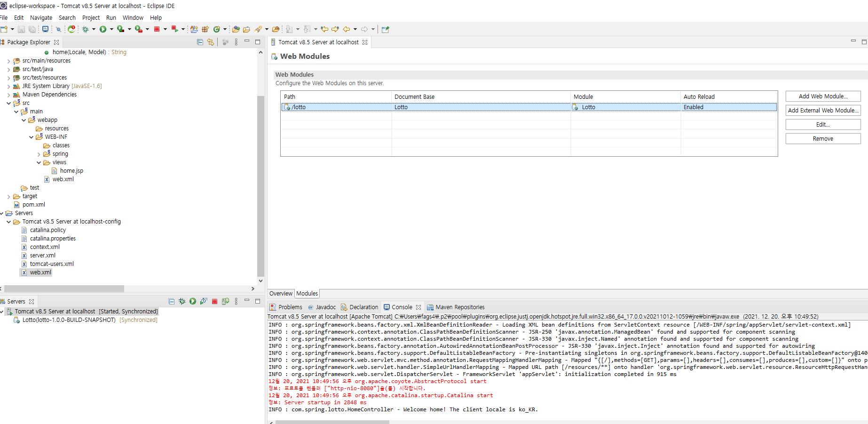Screen dimensions: 868x424
Task: Open the Window menu
Action: click(133, 17)
